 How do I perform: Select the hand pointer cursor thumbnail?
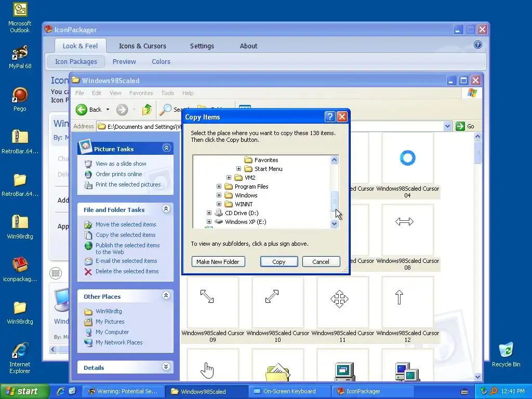tap(212, 365)
